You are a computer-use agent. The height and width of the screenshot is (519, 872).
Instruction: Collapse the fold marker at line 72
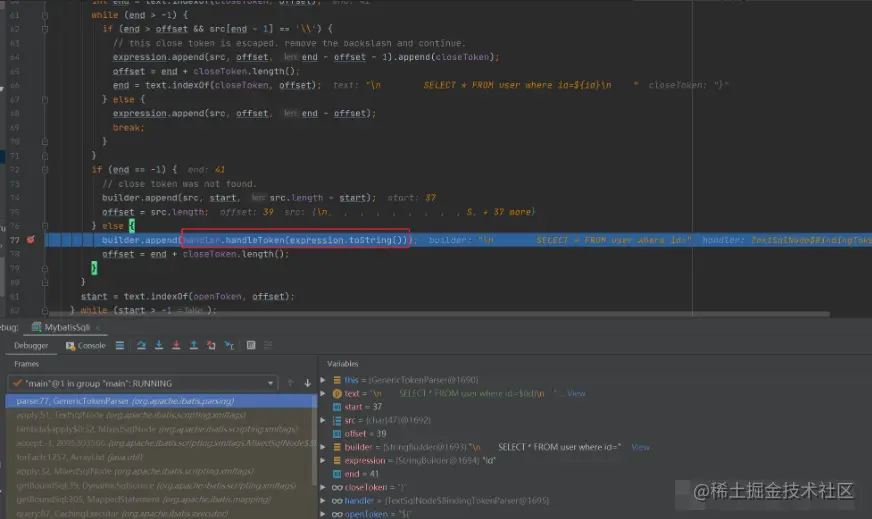[45, 170]
